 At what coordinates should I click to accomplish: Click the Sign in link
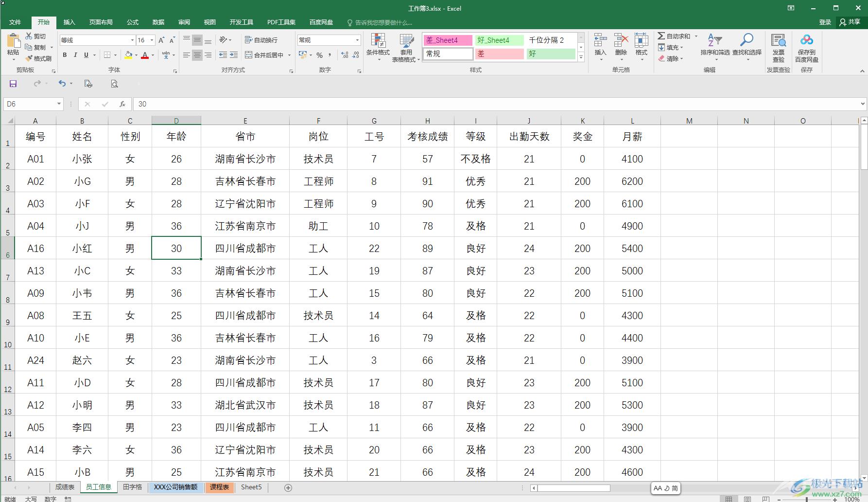click(x=825, y=22)
